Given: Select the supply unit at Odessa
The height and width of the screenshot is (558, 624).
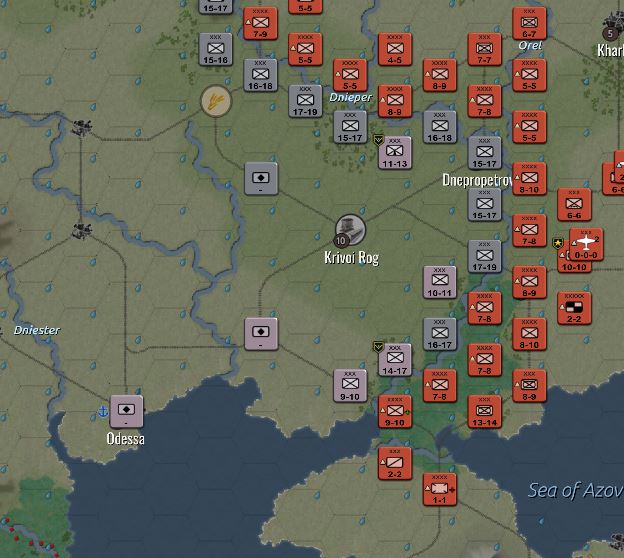Looking at the screenshot, I should (127, 412).
